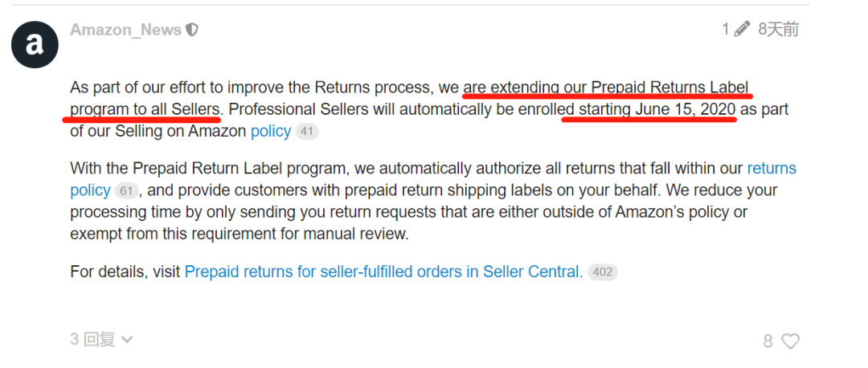Expand replies using the chevron arrow
This screenshot has height=368, width=868.
[x=126, y=340]
